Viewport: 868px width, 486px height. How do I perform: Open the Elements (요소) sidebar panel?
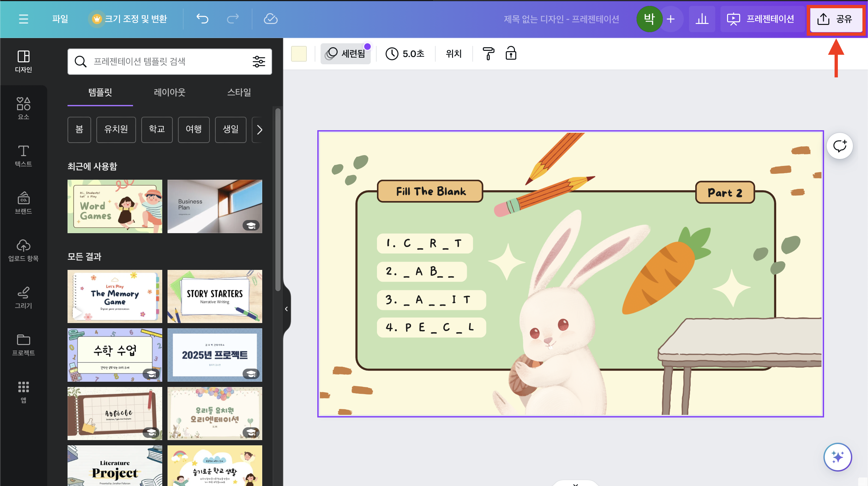(23, 108)
